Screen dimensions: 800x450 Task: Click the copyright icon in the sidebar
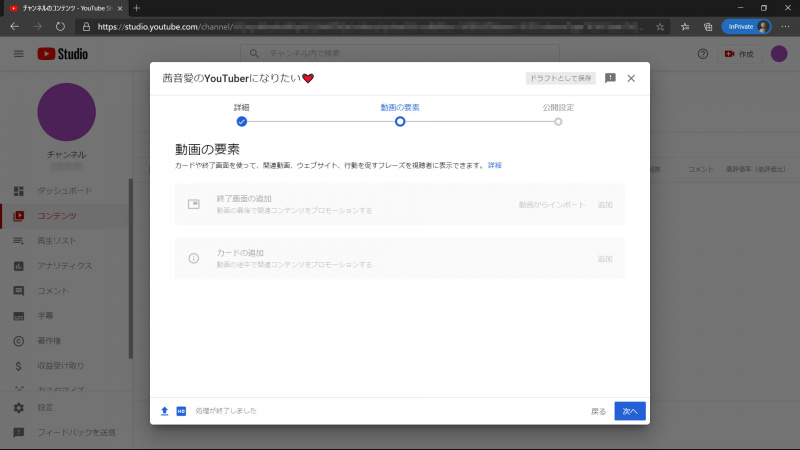(x=18, y=341)
